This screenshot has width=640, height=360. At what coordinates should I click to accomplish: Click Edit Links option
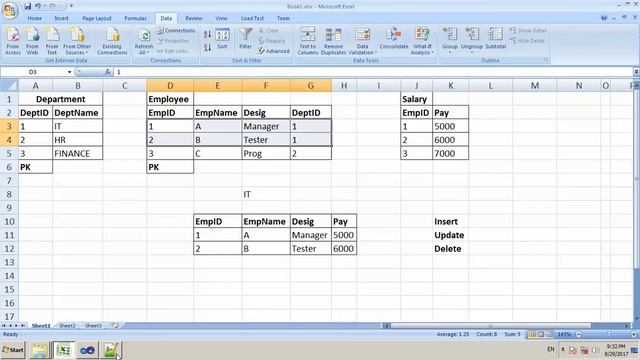pos(172,51)
